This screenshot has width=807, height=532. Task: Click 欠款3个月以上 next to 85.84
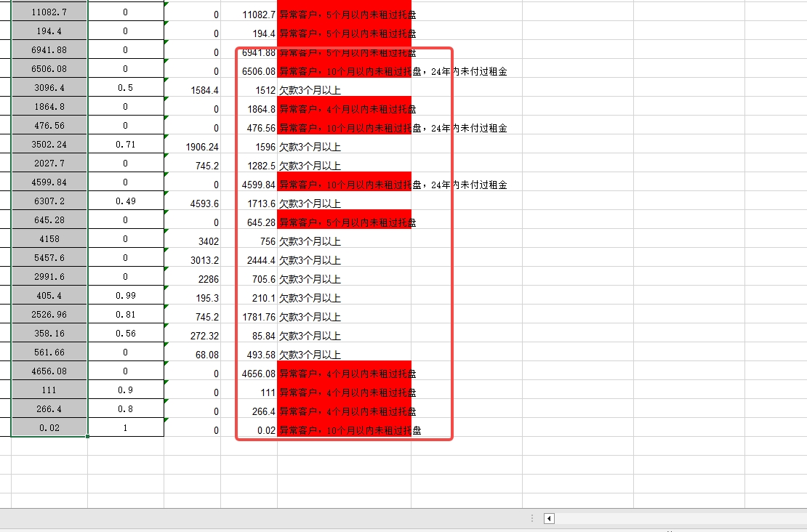(310, 336)
